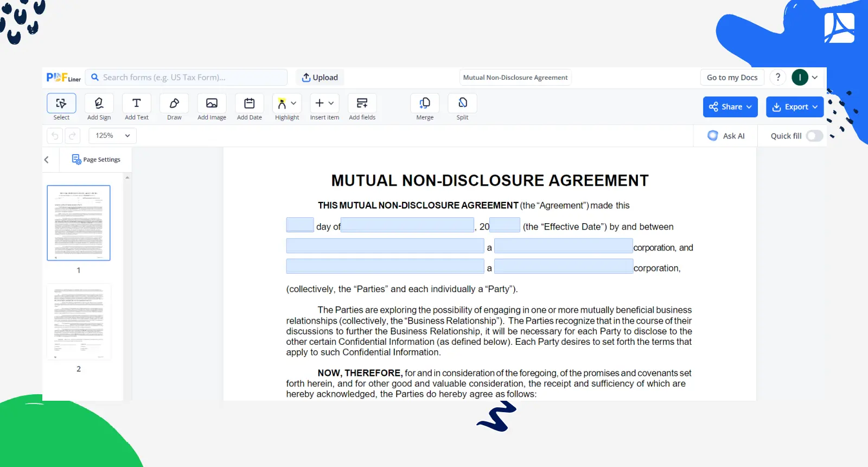
Task: Click the PDFLiner logo
Action: pyautogui.click(x=63, y=78)
